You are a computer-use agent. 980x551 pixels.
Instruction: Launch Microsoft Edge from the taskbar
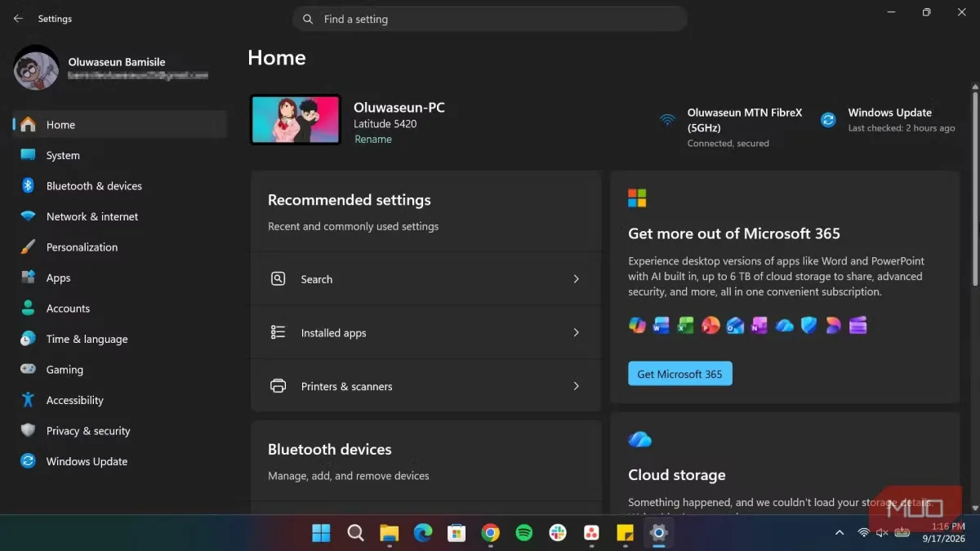point(423,533)
